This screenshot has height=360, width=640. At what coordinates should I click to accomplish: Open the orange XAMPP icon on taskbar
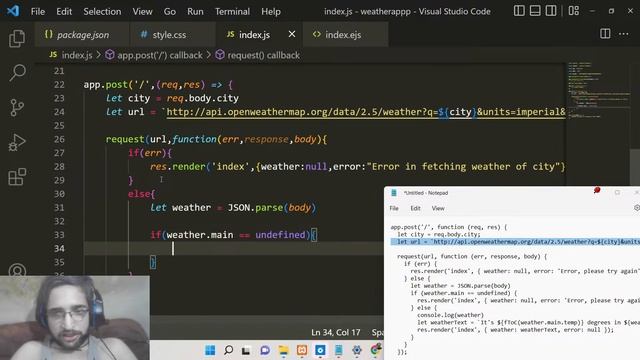click(302, 350)
